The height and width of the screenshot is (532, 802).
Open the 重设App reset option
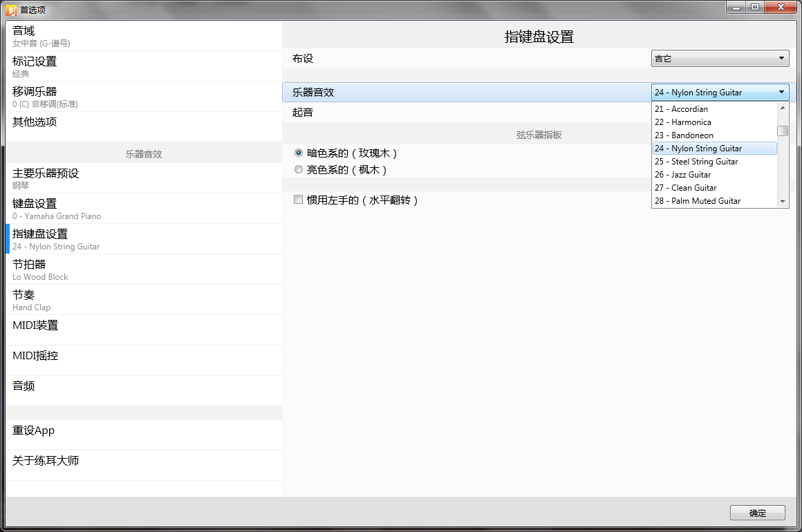coord(144,435)
